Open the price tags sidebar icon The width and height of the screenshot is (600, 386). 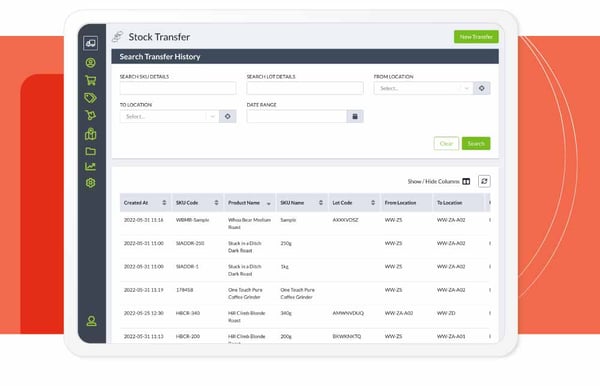click(x=90, y=98)
